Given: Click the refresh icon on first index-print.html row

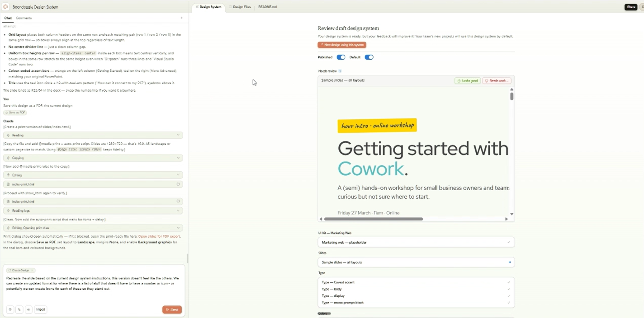Looking at the screenshot, I should [178, 184].
